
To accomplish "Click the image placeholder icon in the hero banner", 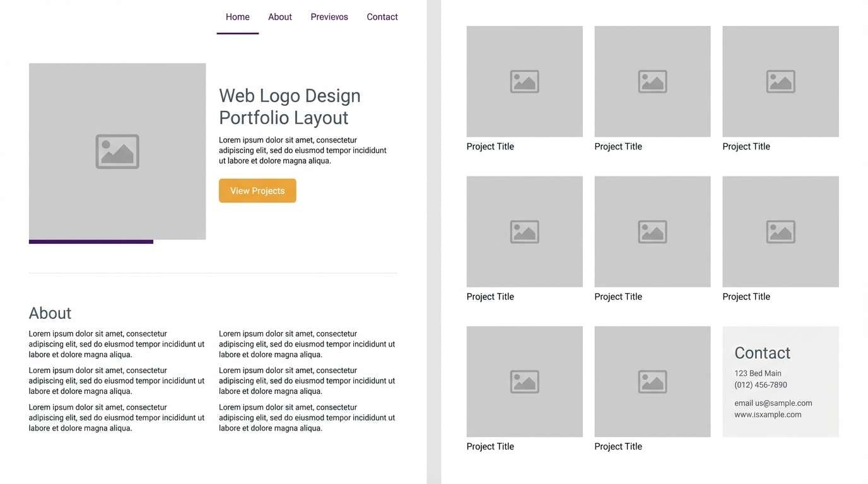I will coord(117,151).
